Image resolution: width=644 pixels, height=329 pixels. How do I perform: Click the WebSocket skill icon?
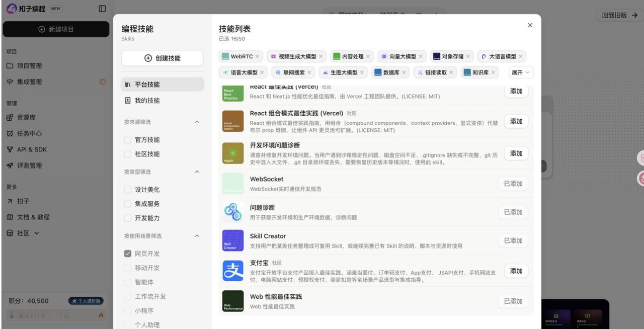232,183
